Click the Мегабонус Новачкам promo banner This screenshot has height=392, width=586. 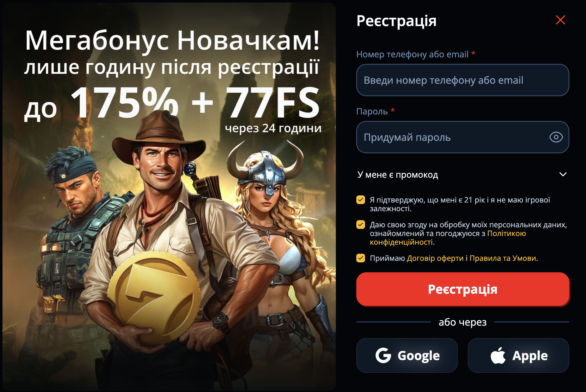click(169, 197)
